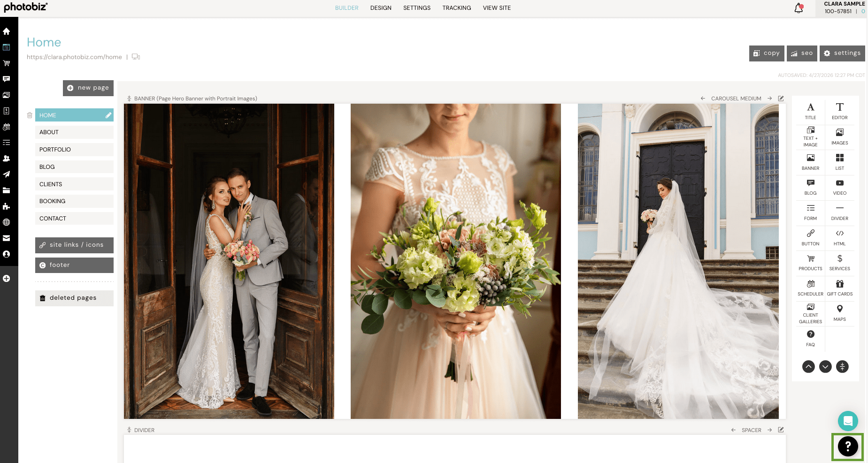Image resolution: width=868 pixels, height=463 pixels.
Task: Click right arrow next to Spacer label
Action: pyautogui.click(x=769, y=430)
